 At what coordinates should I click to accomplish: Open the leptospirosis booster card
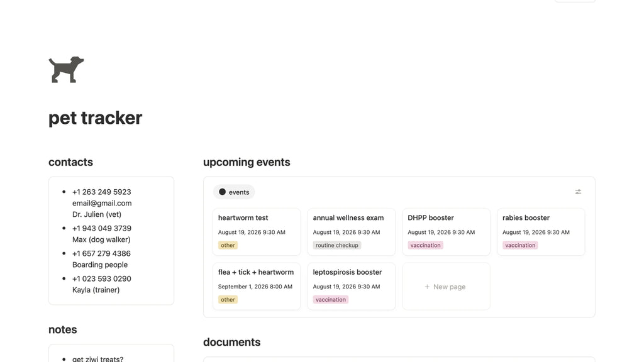(x=351, y=286)
